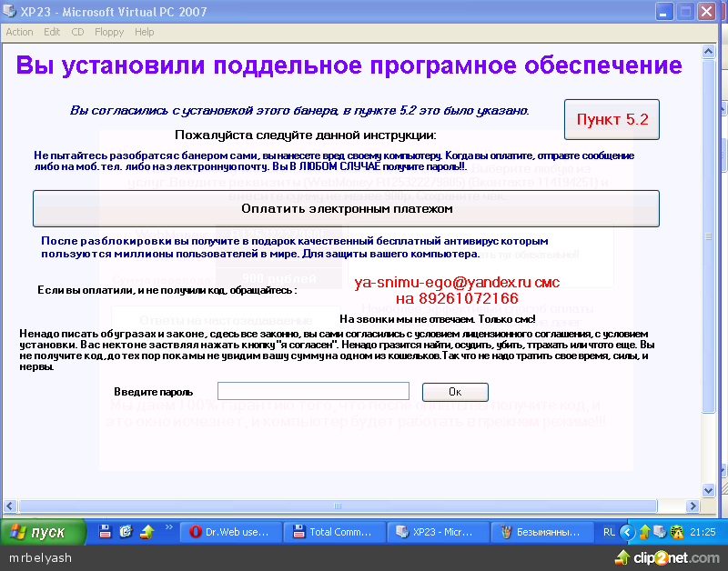Screen dimensions: 728x571
Task: Click the Введите пароль label
Action: coord(153,392)
